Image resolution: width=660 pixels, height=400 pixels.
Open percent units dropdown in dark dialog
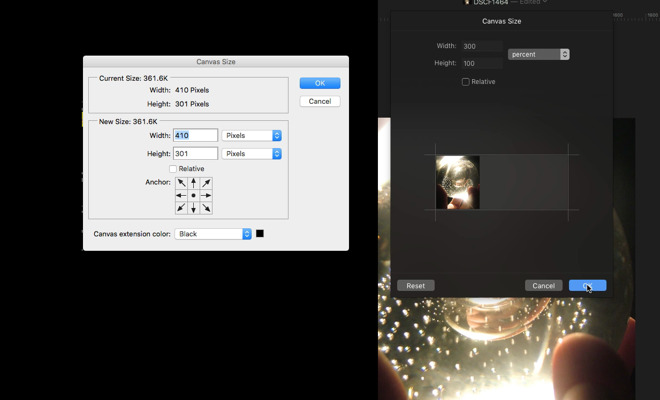(x=539, y=54)
